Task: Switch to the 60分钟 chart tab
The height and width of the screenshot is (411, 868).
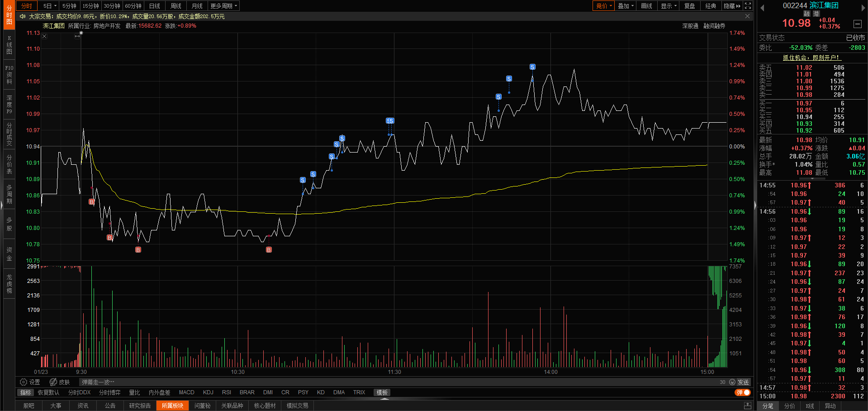Action: 133,6
